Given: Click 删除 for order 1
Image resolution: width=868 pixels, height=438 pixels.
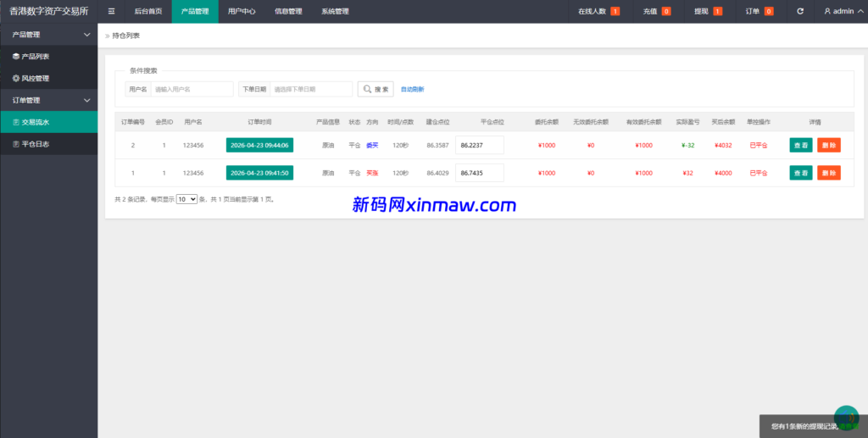Looking at the screenshot, I should pos(829,173).
